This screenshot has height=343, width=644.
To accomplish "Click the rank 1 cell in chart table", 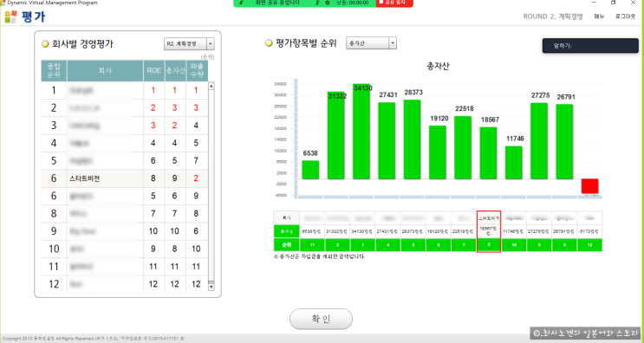I will [x=363, y=245].
